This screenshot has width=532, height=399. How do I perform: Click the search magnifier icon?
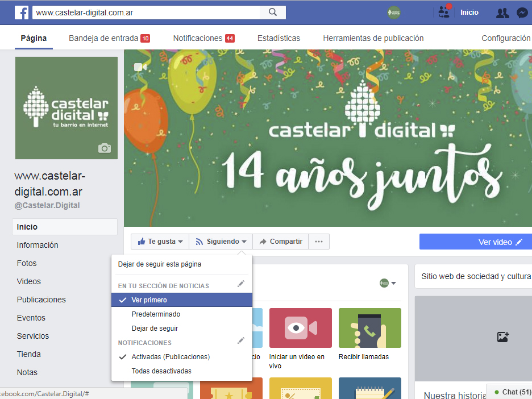pos(273,12)
